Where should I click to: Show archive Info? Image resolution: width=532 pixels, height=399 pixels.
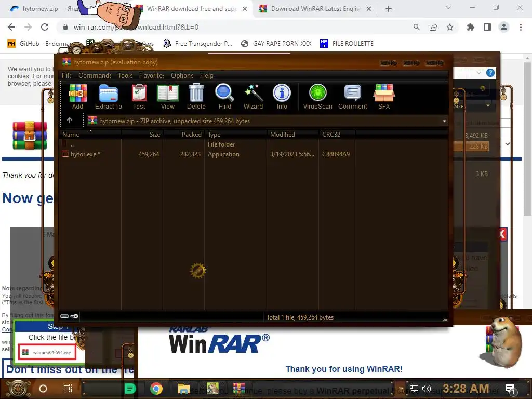[282, 97]
